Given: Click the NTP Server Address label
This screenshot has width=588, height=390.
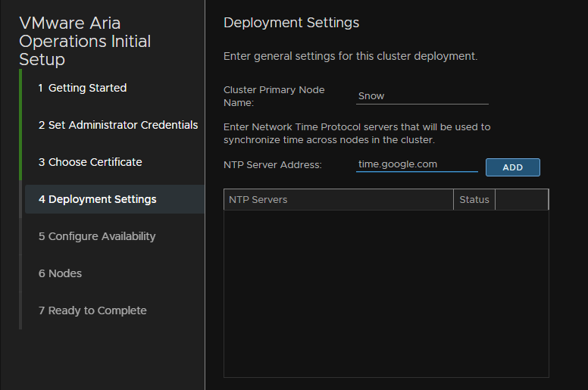Looking at the screenshot, I should click(273, 165).
